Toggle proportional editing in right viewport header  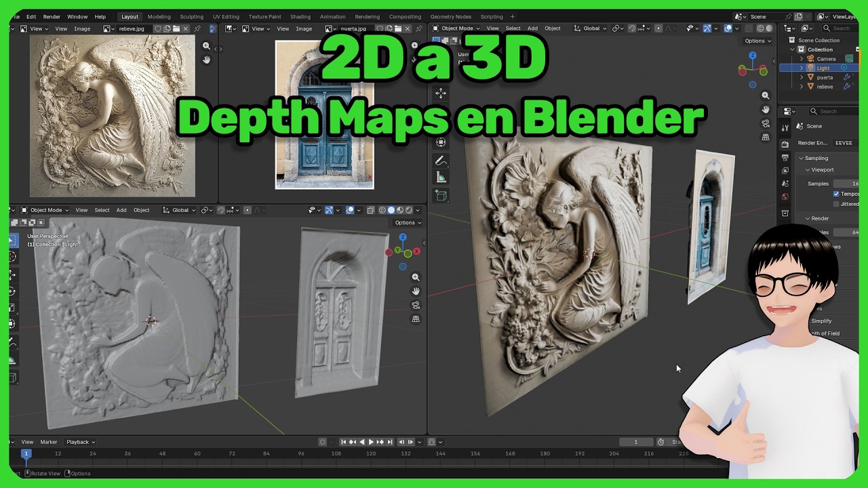point(658,28)
